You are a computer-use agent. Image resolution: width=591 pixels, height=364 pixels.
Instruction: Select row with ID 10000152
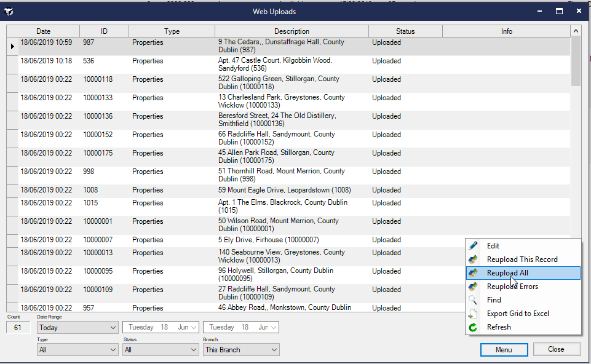[x=98, y=135]
